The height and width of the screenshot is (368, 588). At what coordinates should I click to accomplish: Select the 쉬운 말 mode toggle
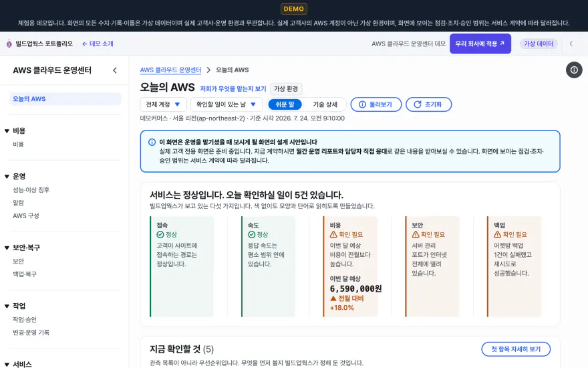coord(285,104)
